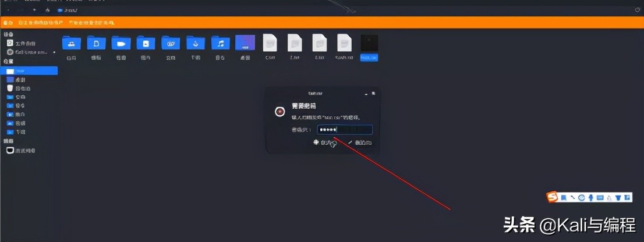
Task: Open the 回收站 trash in sidebar
Action: click(19, 88)
